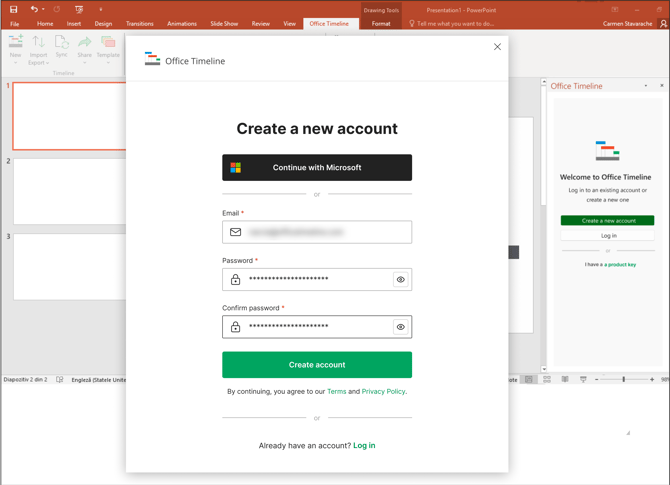
Task: Click the spell check icon in status bar
Action: [60, 380]
